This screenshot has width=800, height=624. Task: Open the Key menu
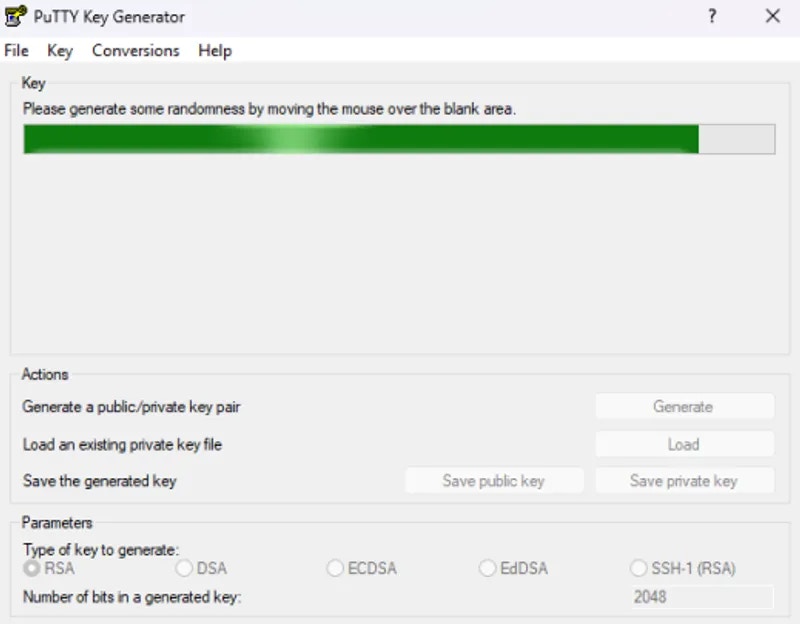pos(60,50)
